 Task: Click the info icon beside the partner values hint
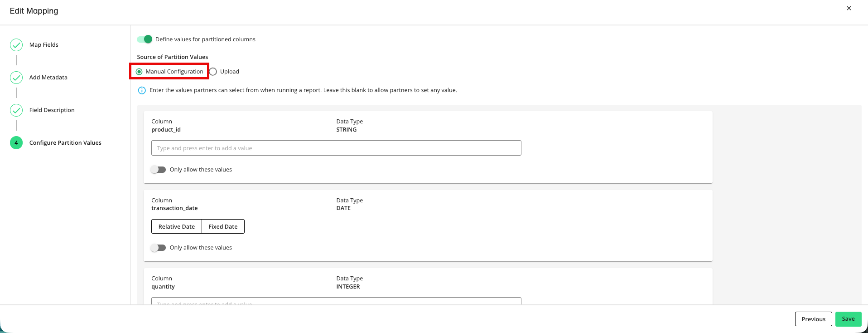[142, 90]
